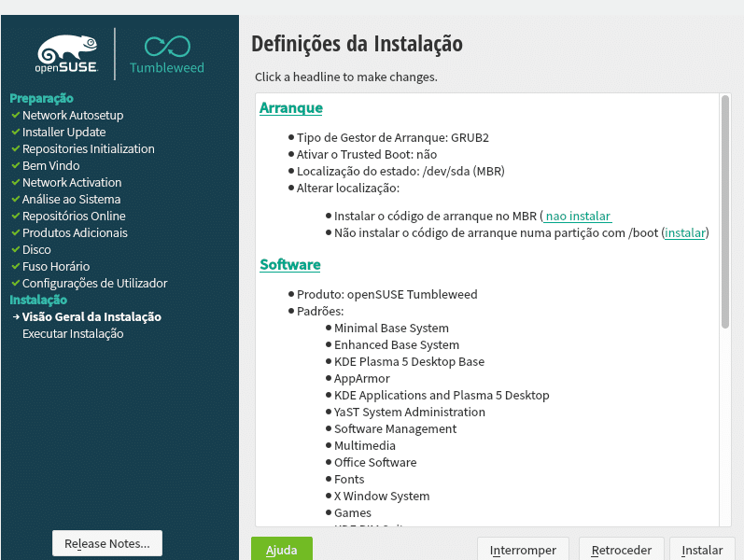Click the 'Fonts' pattern

[349, 480]
